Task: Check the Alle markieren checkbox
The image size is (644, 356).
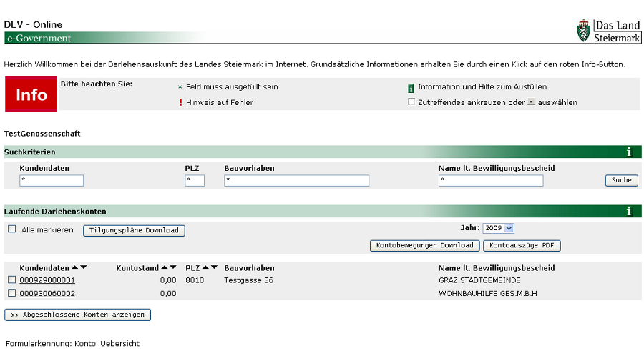Action: (12, 229)
